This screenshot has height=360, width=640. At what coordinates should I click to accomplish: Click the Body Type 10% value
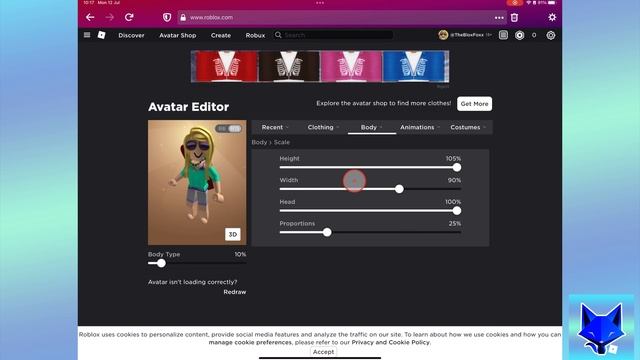coord(240,254)
